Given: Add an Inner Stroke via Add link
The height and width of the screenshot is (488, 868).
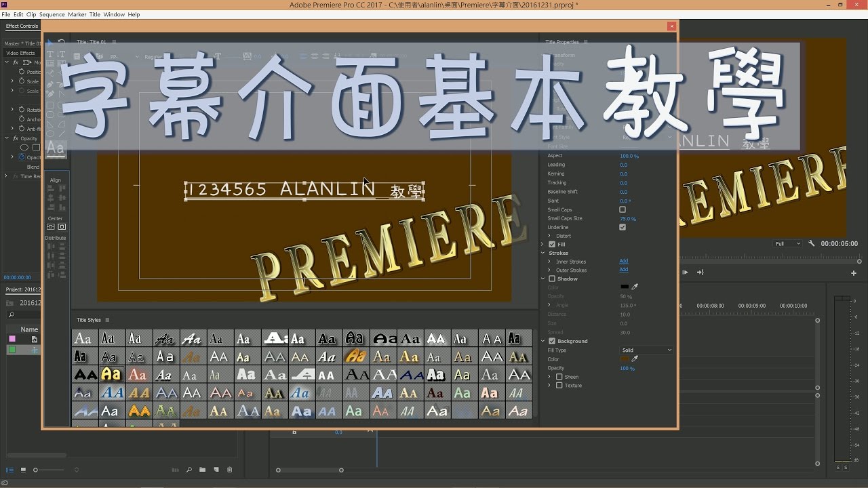Looking at the screenshot, I should 624,262.
